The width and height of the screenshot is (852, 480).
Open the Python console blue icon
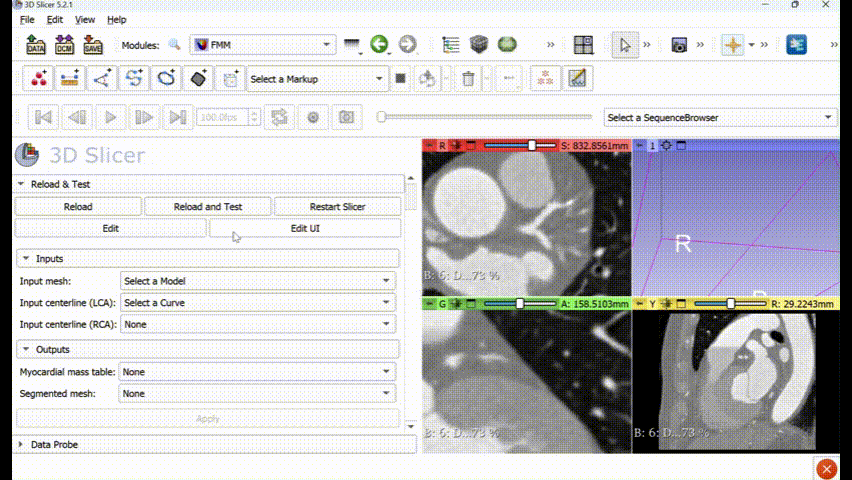pyautogui.click(x=797, y=45)
